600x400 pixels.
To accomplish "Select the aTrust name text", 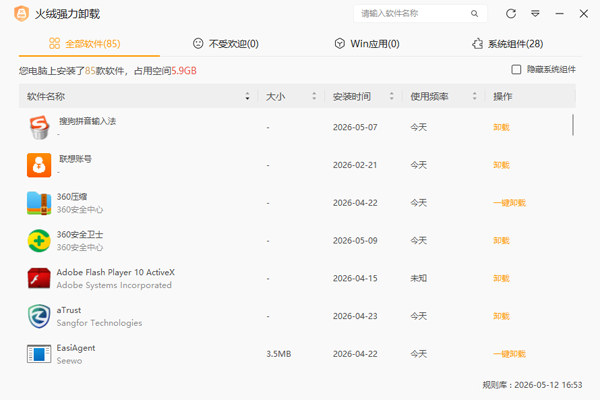I will point(69,310).
